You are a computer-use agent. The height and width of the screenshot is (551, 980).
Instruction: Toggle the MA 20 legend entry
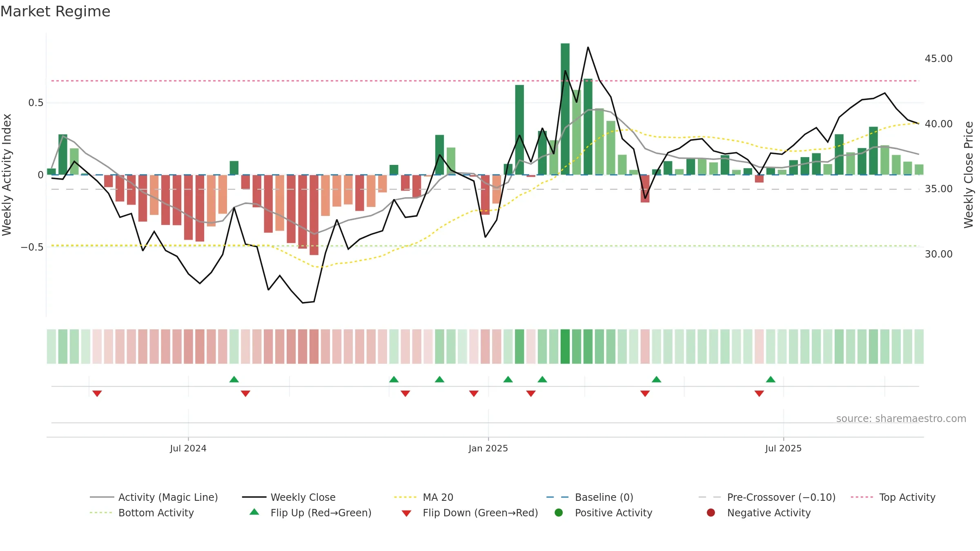tap(423, 497)
